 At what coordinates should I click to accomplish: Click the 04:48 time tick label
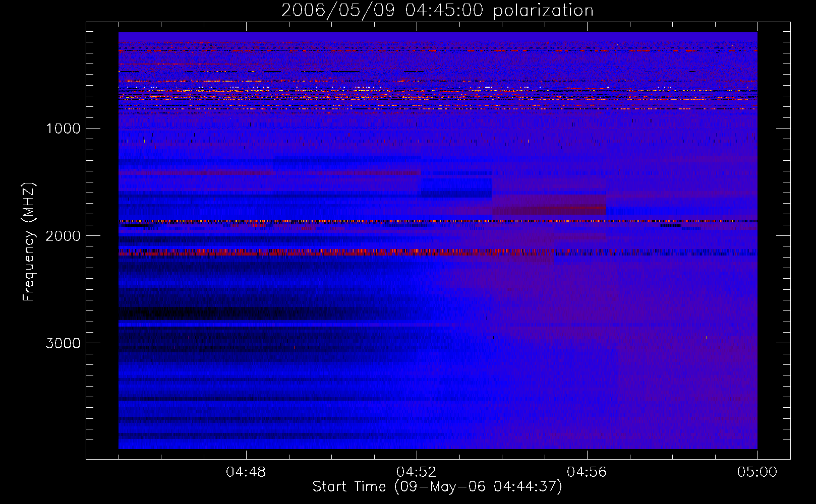click(246, 472)
